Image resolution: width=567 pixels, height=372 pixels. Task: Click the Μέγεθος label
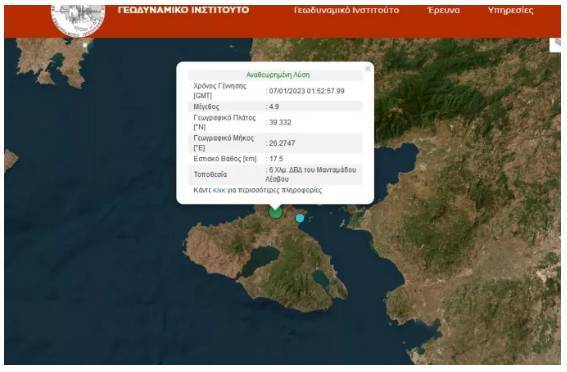206,107
